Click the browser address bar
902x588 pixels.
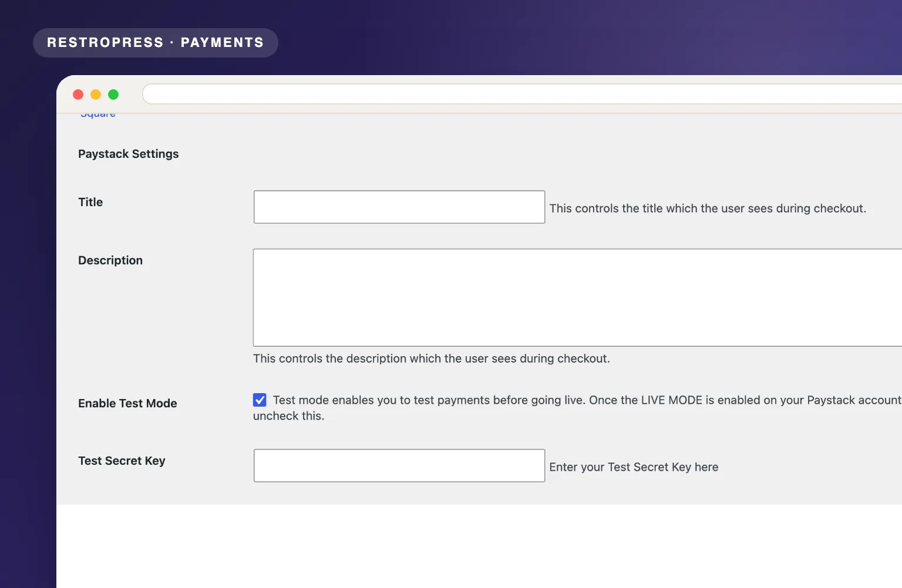point(522,94)
